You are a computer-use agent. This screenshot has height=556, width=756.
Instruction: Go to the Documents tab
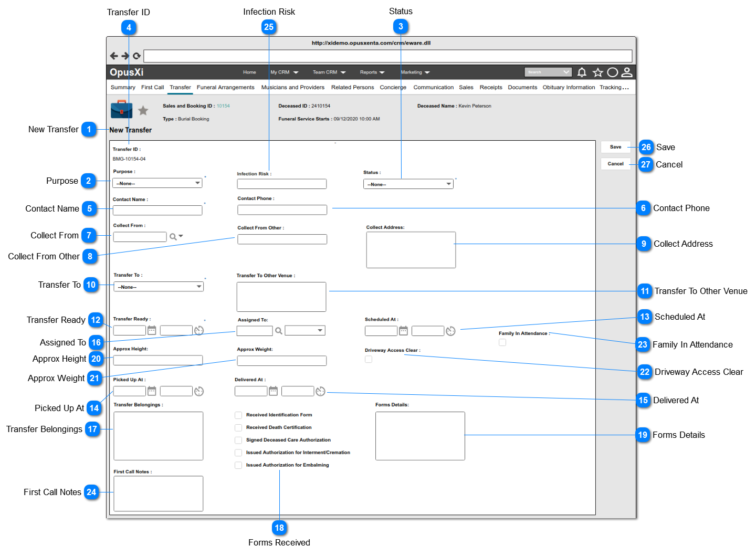[522, 88]
